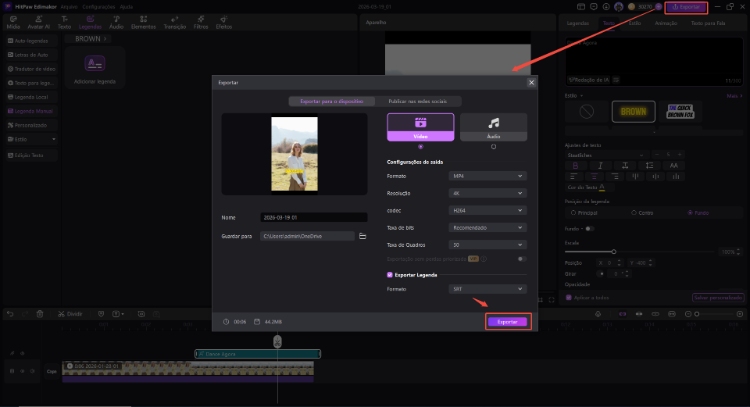Image resolution: width=750 pixels, height=407 pixels.
Task: Choose the no-style preset icon in Estilo
Action: [x=586, y=114]
